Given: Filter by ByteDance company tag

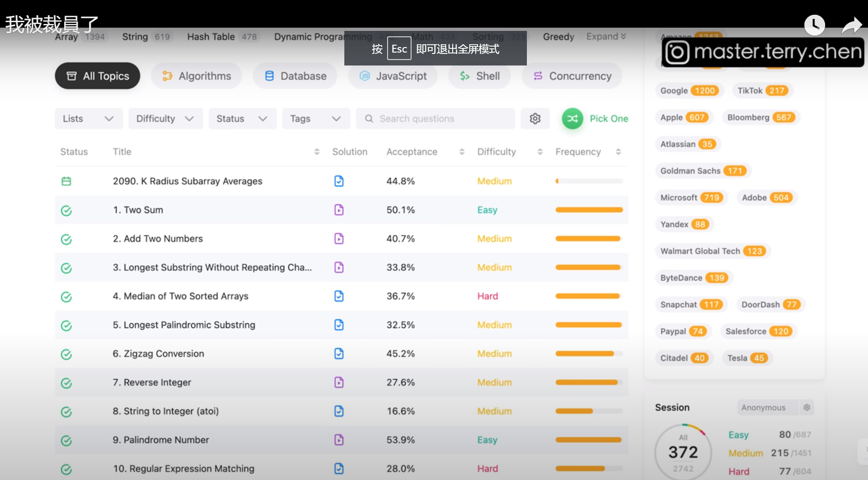Looking at the screenshot, I should pos(694,278).
